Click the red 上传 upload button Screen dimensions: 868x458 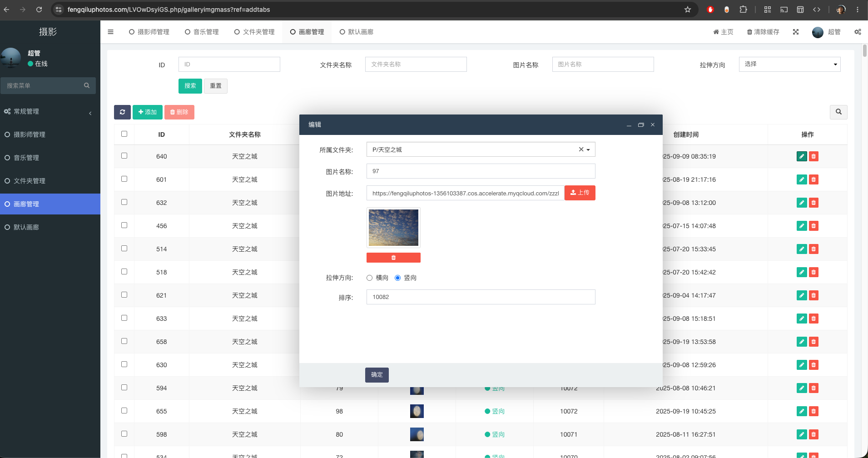click(x=580, y=193)
